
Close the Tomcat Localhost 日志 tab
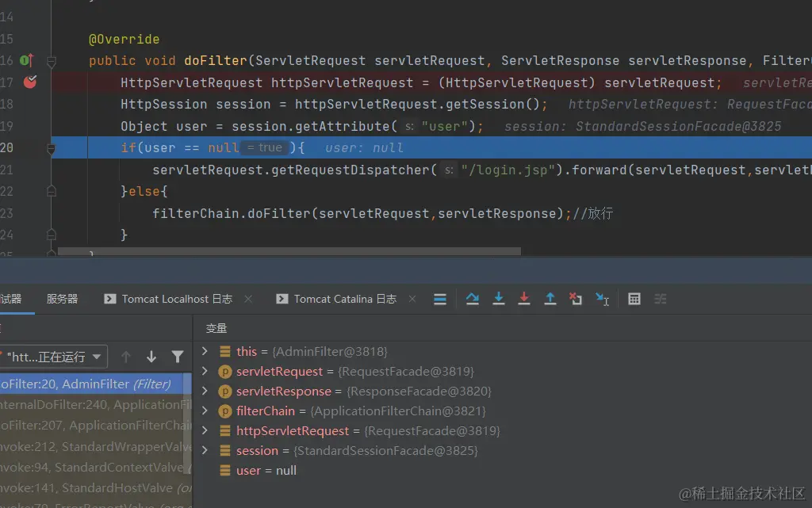248,299
